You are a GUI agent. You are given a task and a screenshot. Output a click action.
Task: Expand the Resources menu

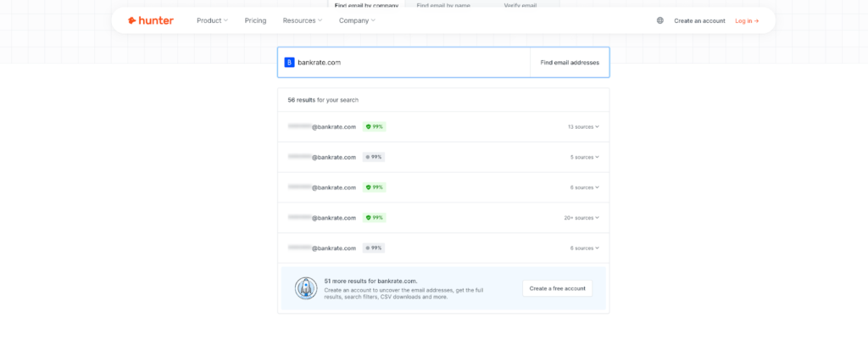coord(303,20)
